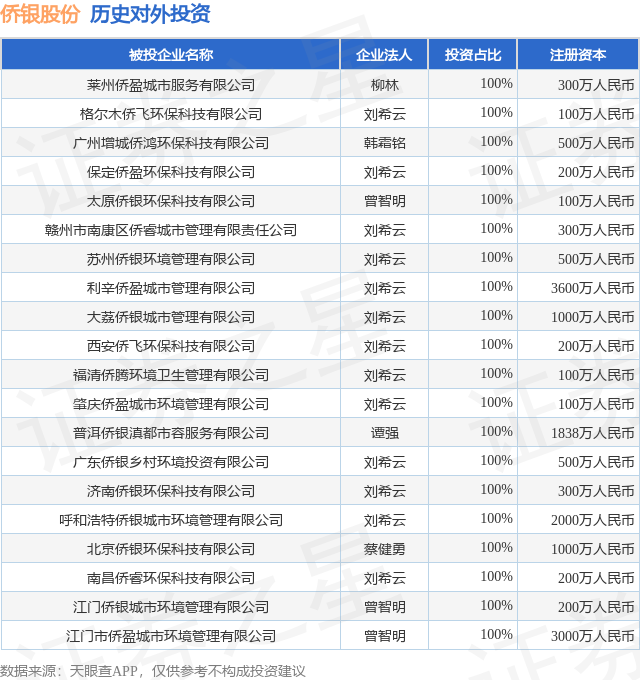Click 刘希云 in the 格尔木侨飞 row
This screenshot has width=640, height=680.
(385, 114)
